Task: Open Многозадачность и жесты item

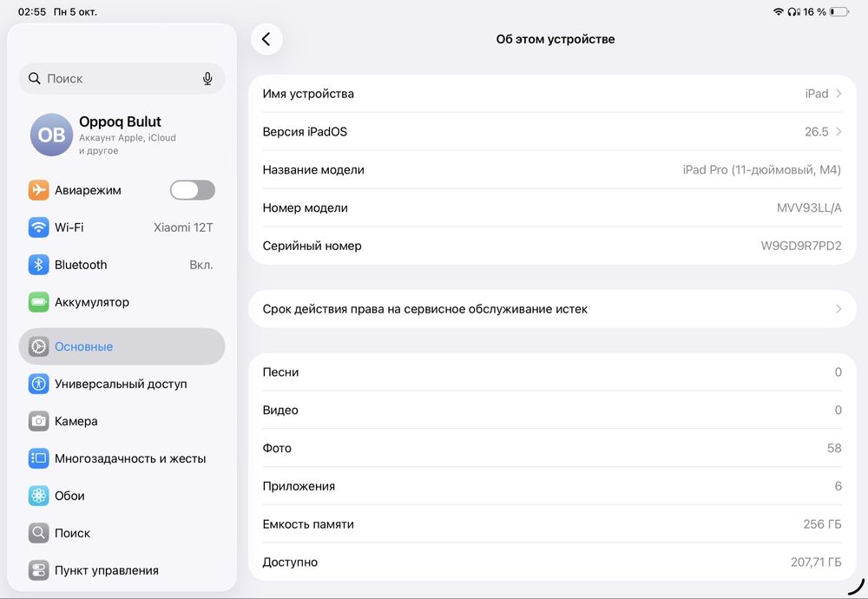Action: (122, 458)
